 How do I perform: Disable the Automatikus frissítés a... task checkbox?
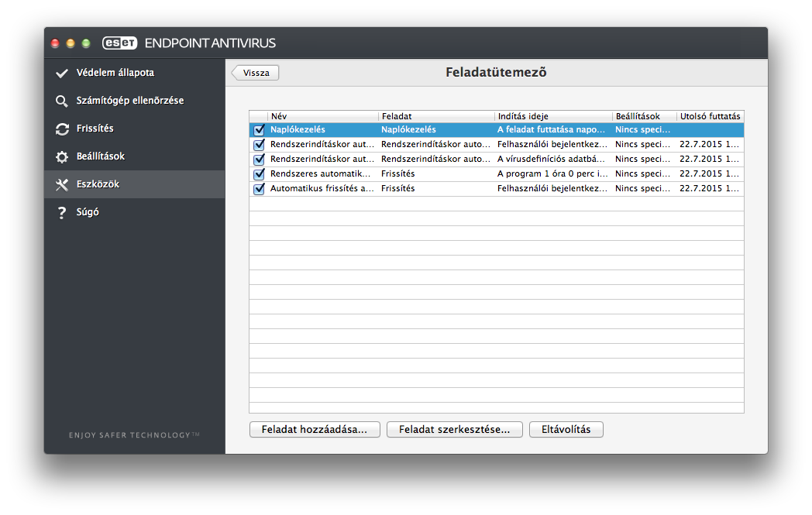[259, 188]
